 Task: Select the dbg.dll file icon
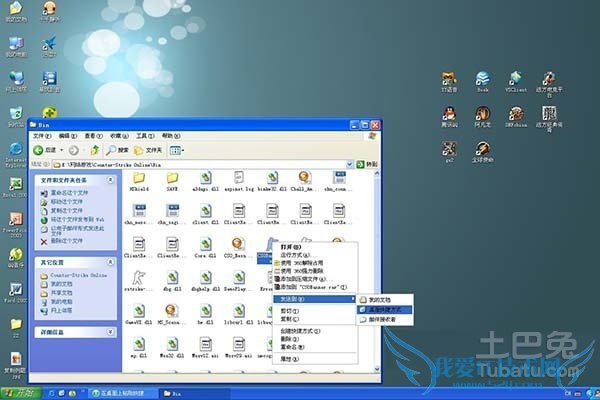pyautogui.click(x=172, y=281)
